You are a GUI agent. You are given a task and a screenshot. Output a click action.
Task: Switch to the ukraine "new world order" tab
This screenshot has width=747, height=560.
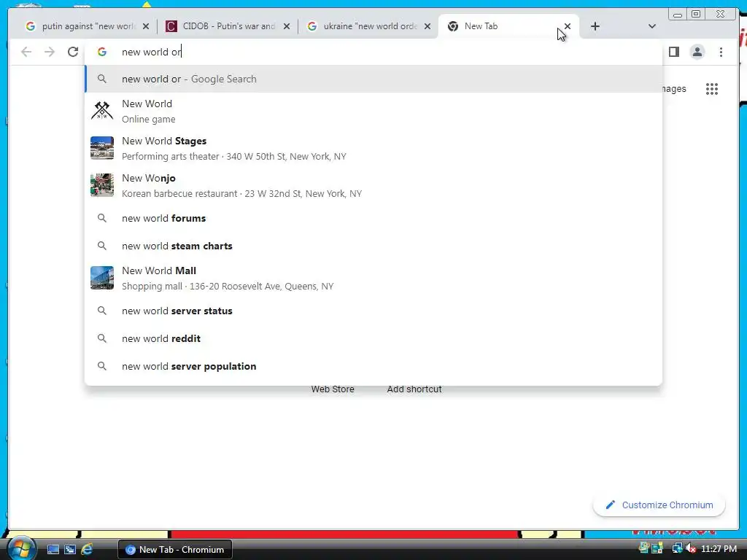(x=368, y=26)
